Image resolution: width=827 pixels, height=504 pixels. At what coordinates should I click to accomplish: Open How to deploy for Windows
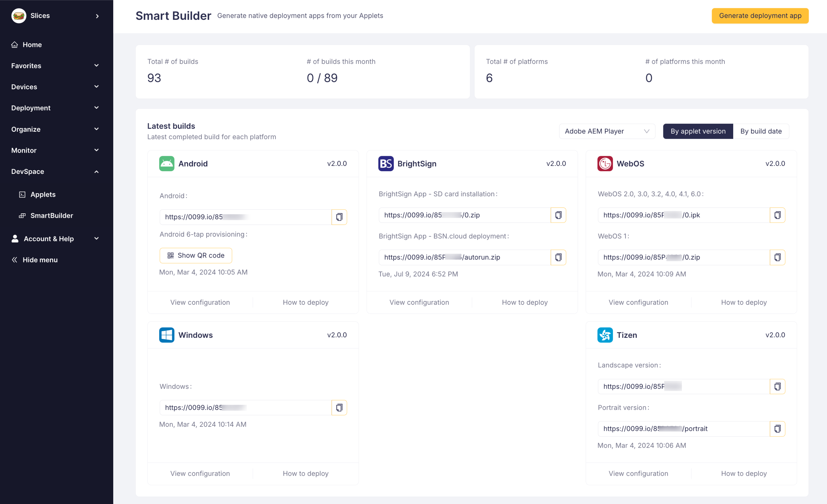(306, 474)
